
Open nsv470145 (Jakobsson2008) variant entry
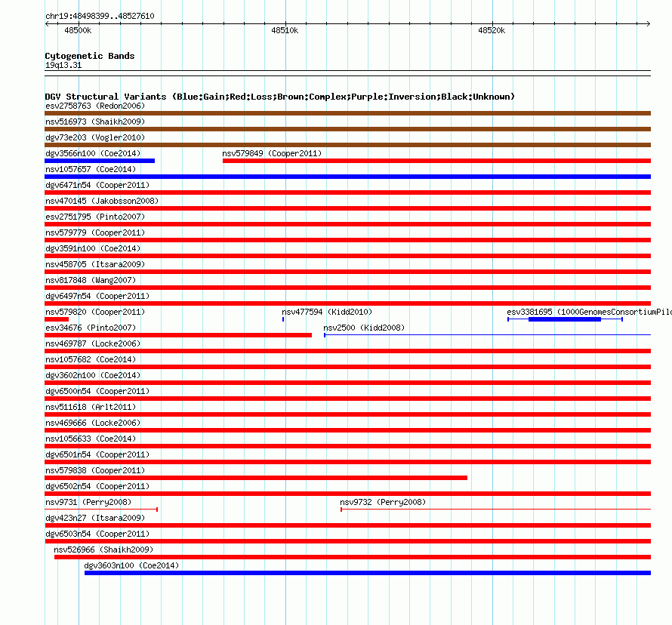coord(102,201)
